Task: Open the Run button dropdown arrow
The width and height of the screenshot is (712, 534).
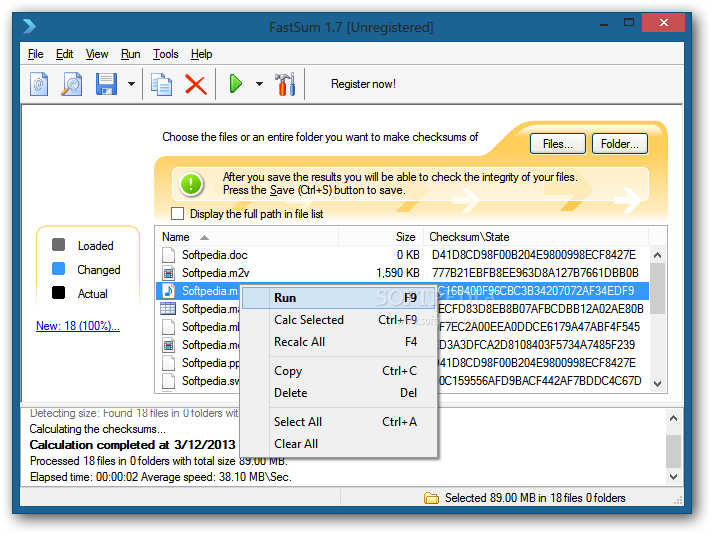Action: [259, 84]
